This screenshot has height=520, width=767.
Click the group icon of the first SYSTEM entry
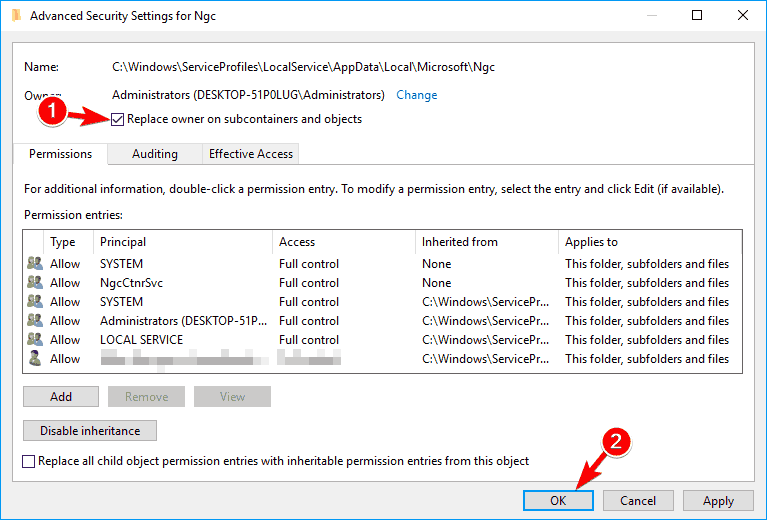point(35,263)
